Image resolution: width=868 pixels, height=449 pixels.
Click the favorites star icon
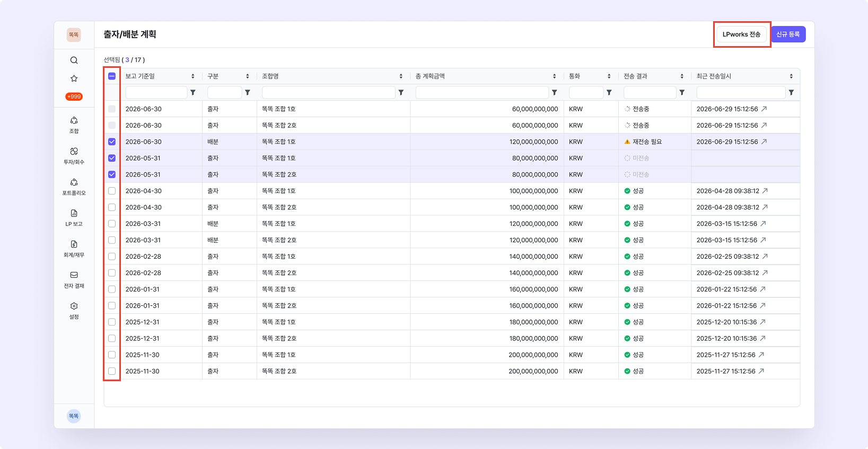click(74, 78)
